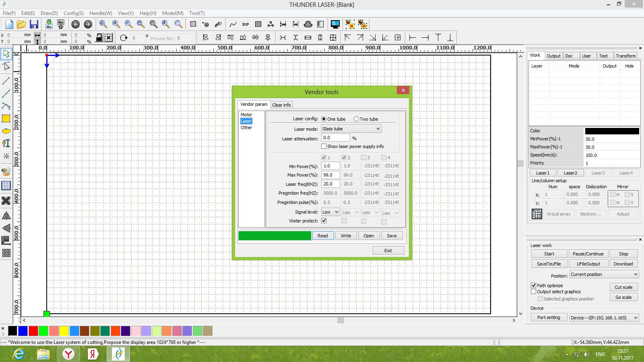Open the File(F) menu
This screenshot has width=644, height=362.
coord(9,13)
